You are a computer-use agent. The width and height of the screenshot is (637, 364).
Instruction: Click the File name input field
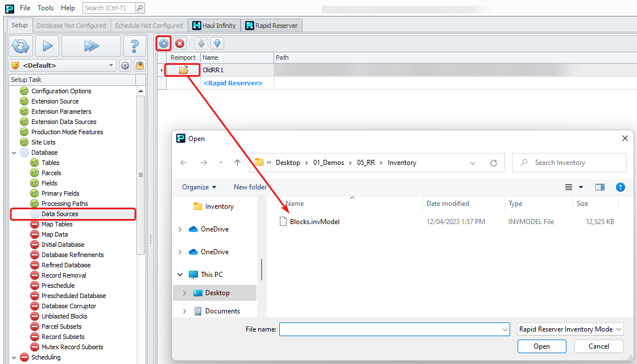click(x=390, y=329)
